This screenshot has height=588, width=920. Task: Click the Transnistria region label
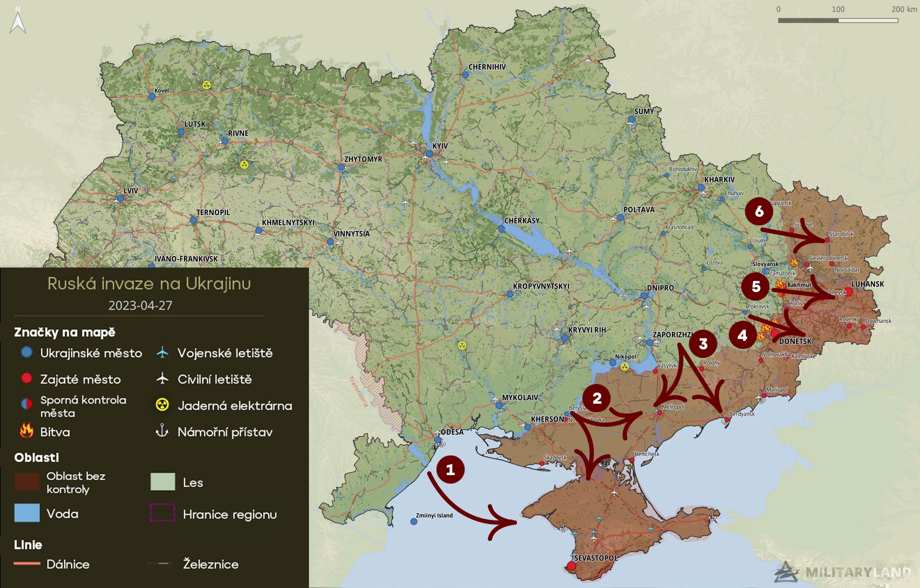click(x=359, y=391)
